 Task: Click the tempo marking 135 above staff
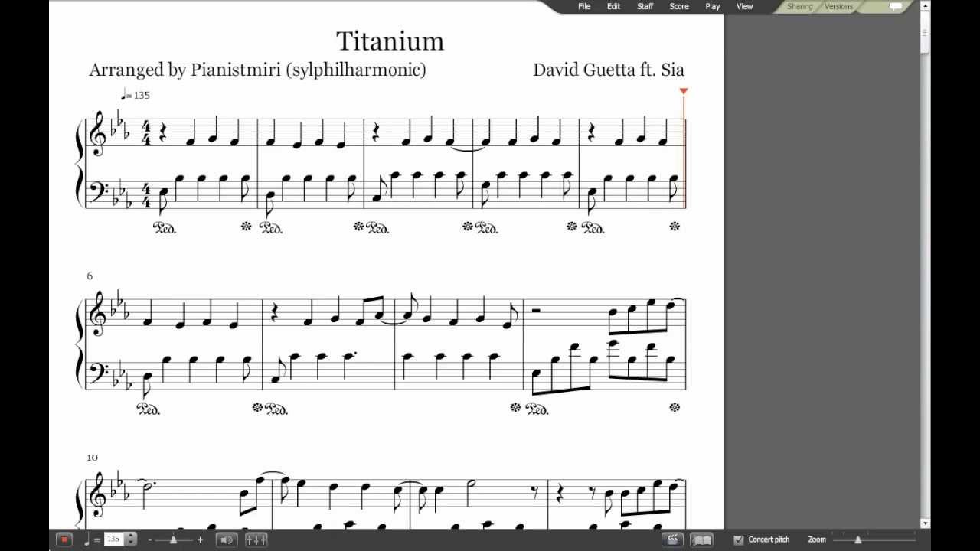coord(136,95)
